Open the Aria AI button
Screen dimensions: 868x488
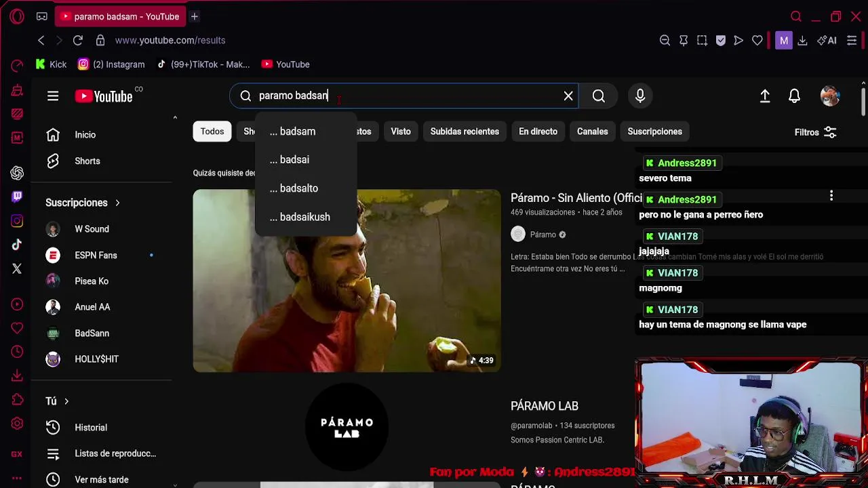827,41
